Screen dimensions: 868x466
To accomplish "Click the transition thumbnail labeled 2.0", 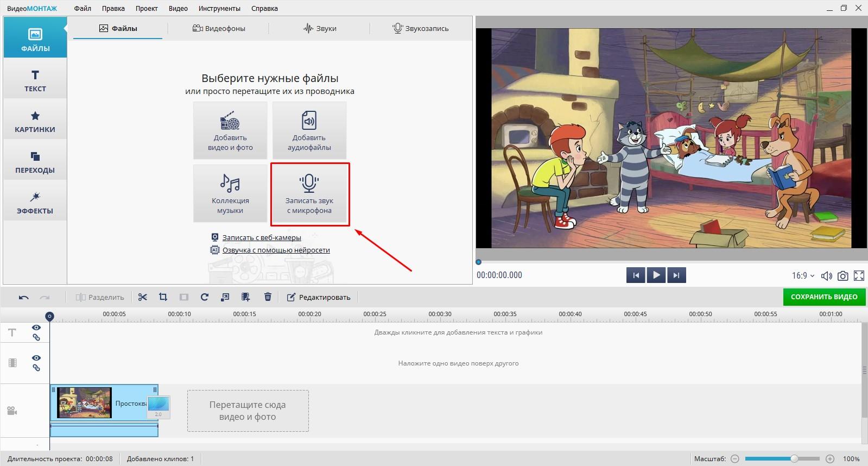I will 159,407.
